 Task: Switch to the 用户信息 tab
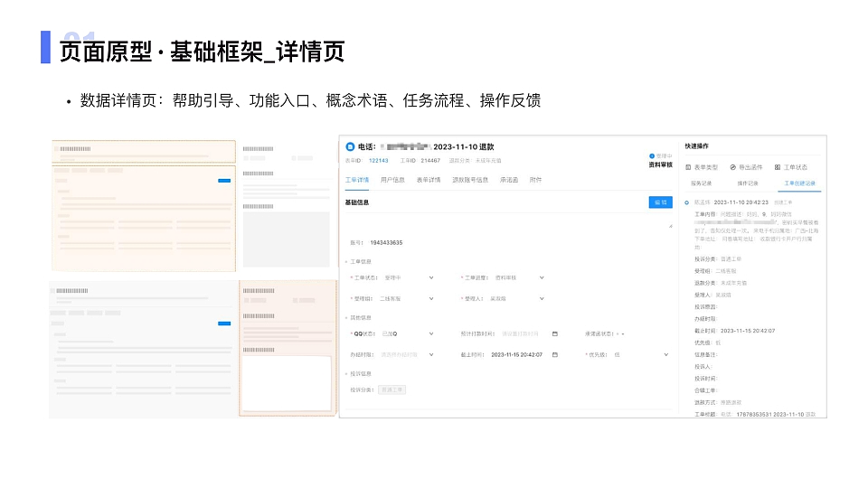pos(392,180)
